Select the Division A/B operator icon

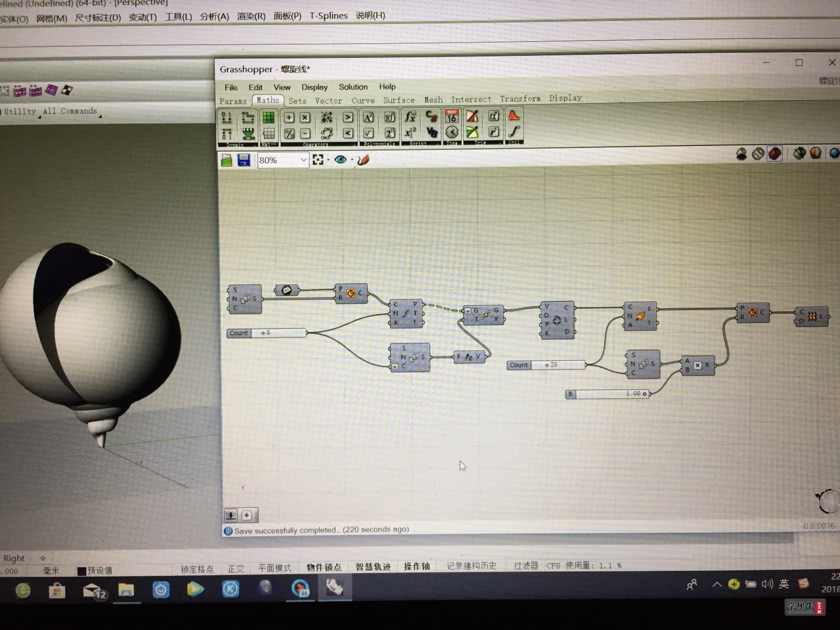[289, 134]
